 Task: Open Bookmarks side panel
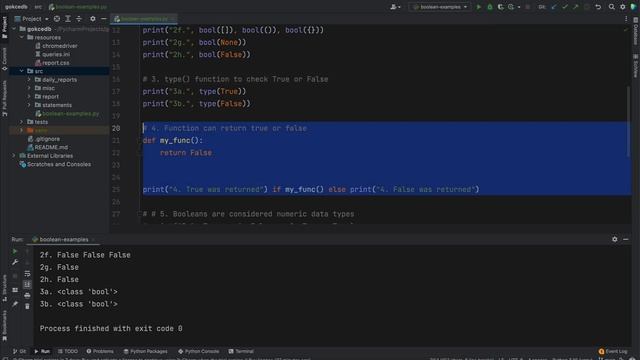[x=4, y=326]
